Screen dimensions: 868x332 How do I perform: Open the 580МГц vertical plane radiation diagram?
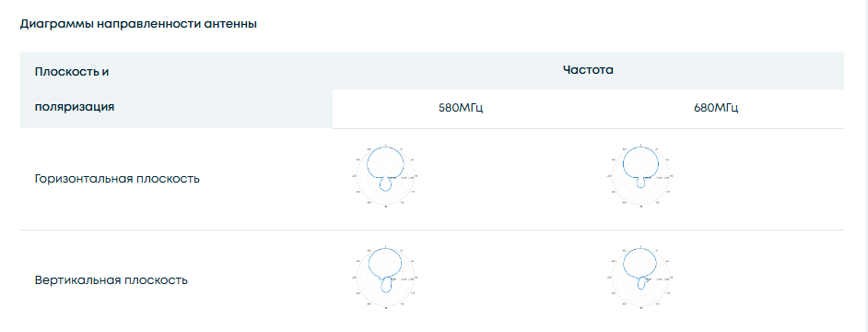click(385, 277)
